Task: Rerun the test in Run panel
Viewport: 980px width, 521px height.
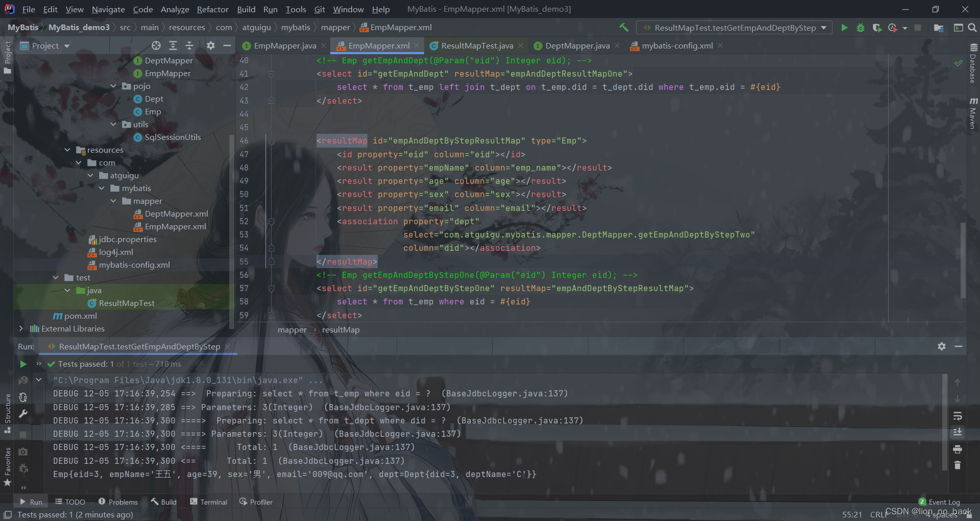Action: 23,364
